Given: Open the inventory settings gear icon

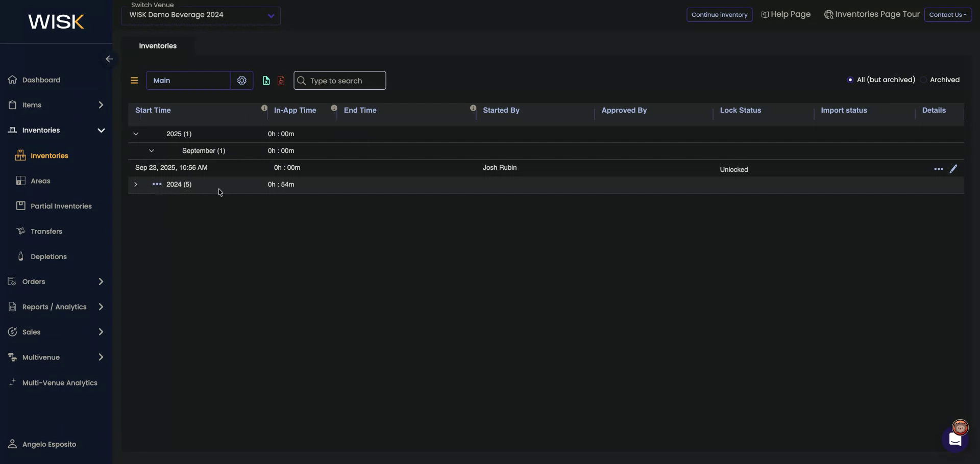Looking at the screenshot, I should [x=242, y=80].
